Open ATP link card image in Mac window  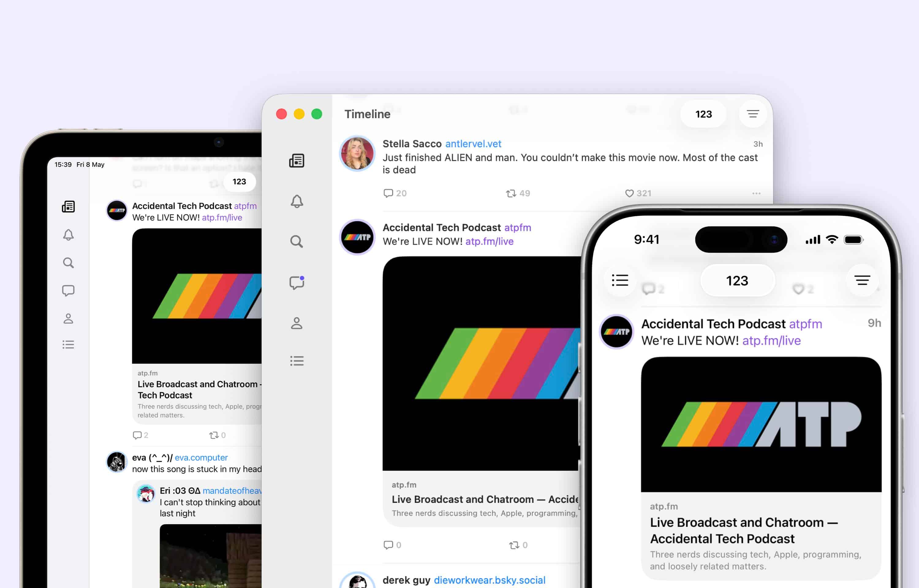(x=481, y=364)
